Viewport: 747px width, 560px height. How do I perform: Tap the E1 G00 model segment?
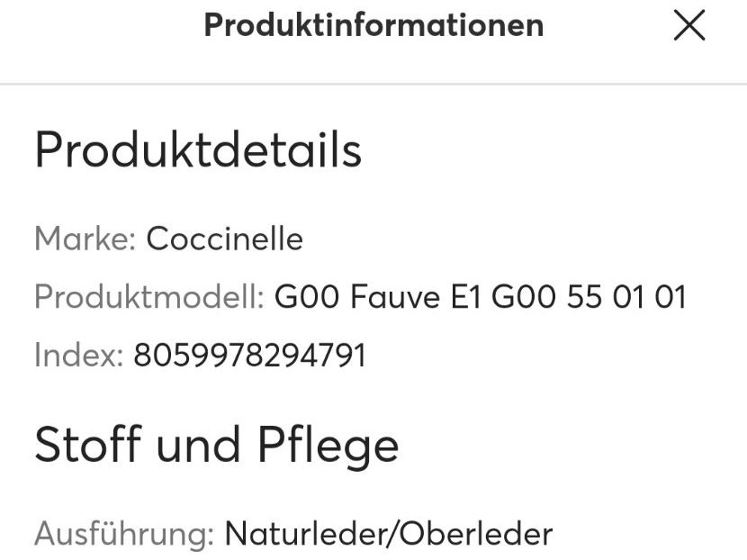coord(503,296)
